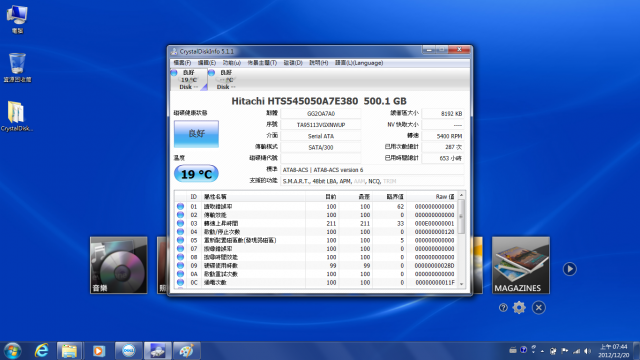
Task: Click the power on count value 287
Action: click(443, 147)
